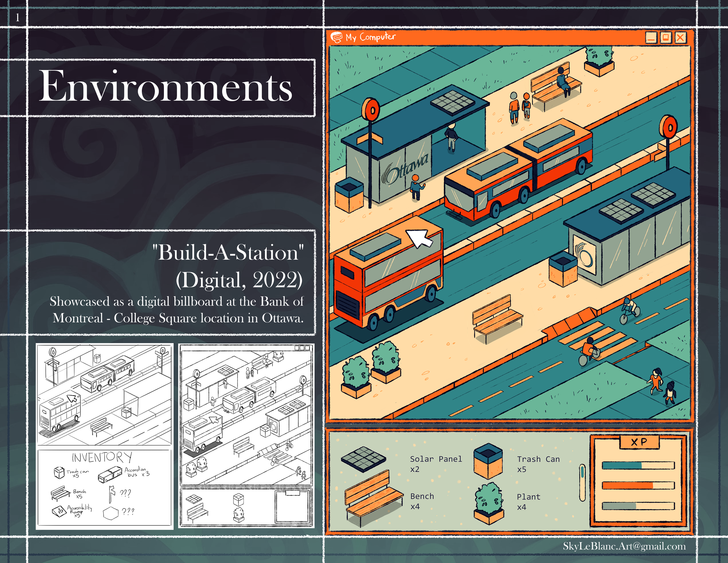Click the inventory panel vertical scrollbar
The height and width of the screenshot is (563, 728).
pyautogui.click(x=582, y=483)
